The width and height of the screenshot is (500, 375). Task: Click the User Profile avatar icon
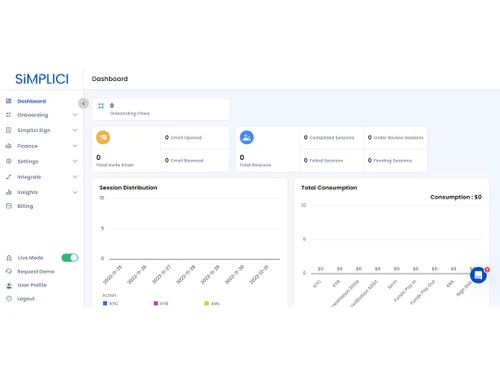point(9,285)
